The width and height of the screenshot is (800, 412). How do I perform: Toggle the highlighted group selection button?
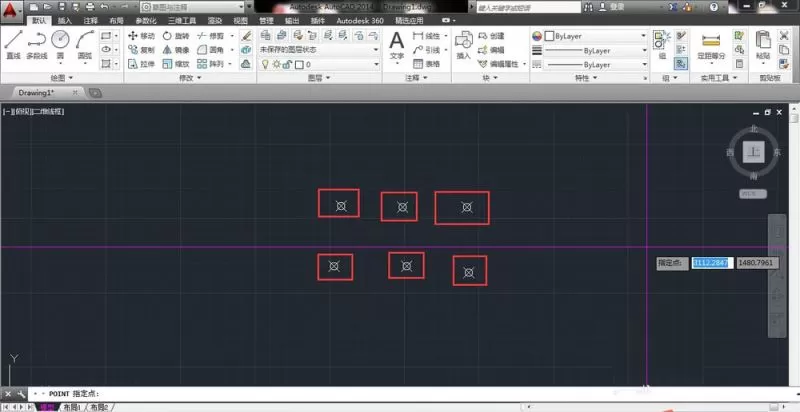click(x=681, y=64)
